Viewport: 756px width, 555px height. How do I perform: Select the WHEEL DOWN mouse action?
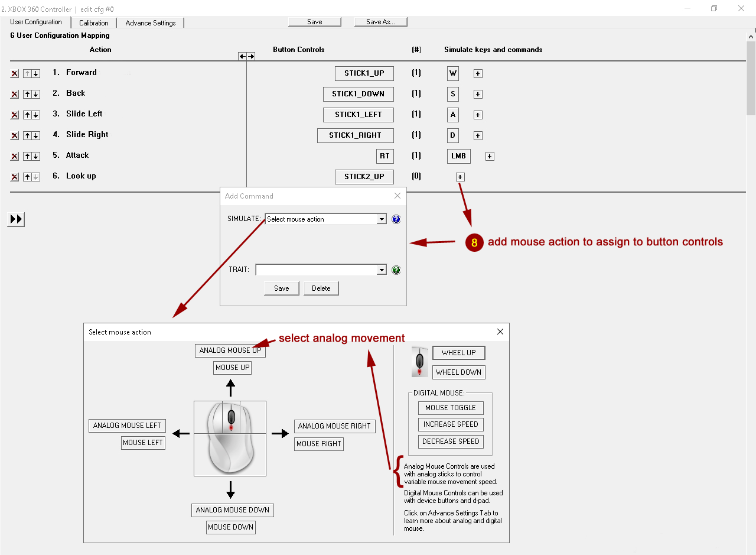click(x=458, y=372)
